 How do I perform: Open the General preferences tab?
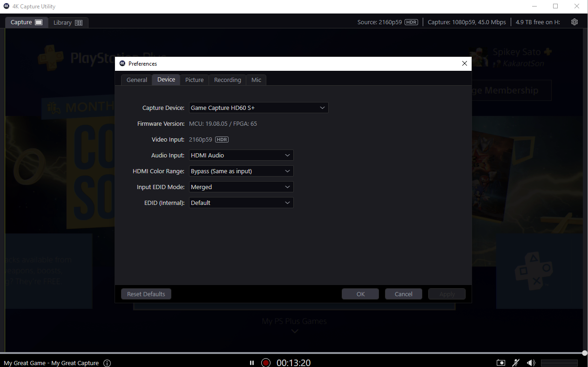(137, 80)
